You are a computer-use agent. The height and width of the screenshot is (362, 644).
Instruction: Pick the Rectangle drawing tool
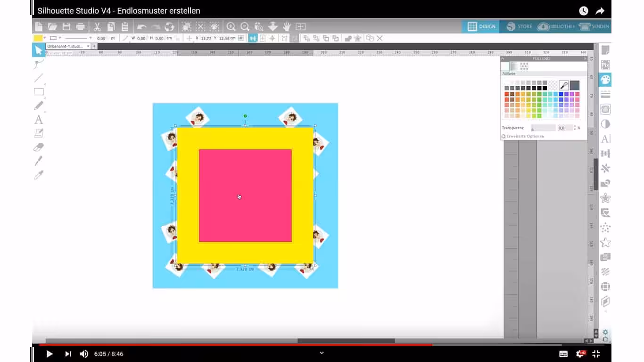(39, 92)
